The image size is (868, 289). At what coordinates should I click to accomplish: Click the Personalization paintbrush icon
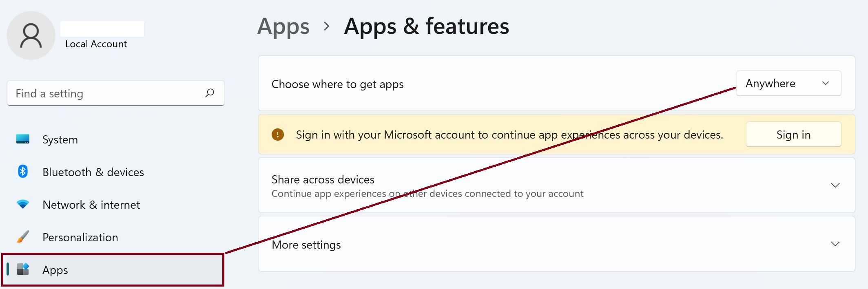point(23,237)
